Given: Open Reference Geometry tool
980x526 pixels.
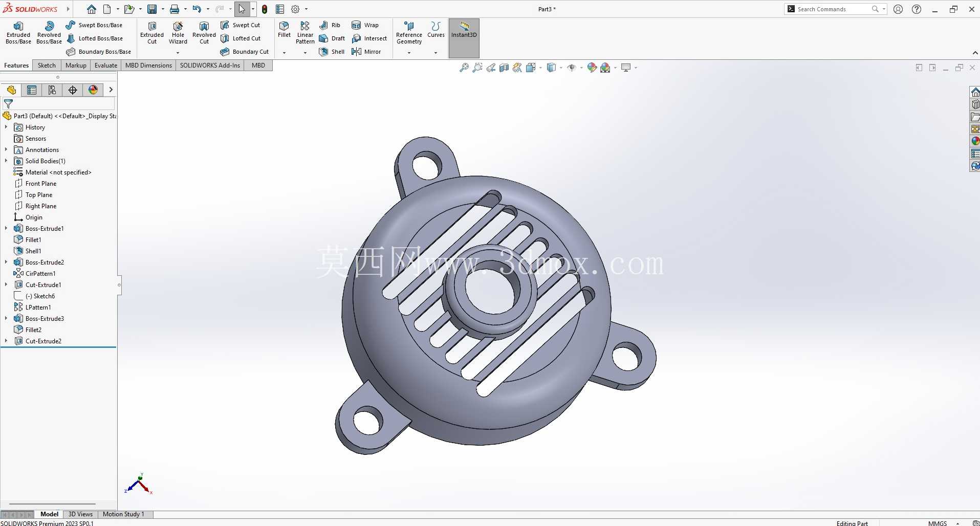Looking at the screenshot, I should click(409, 33).
